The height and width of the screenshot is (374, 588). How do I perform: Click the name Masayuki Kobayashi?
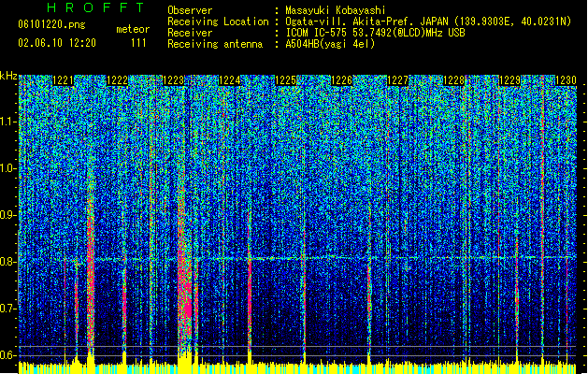[x=336, y=10]
